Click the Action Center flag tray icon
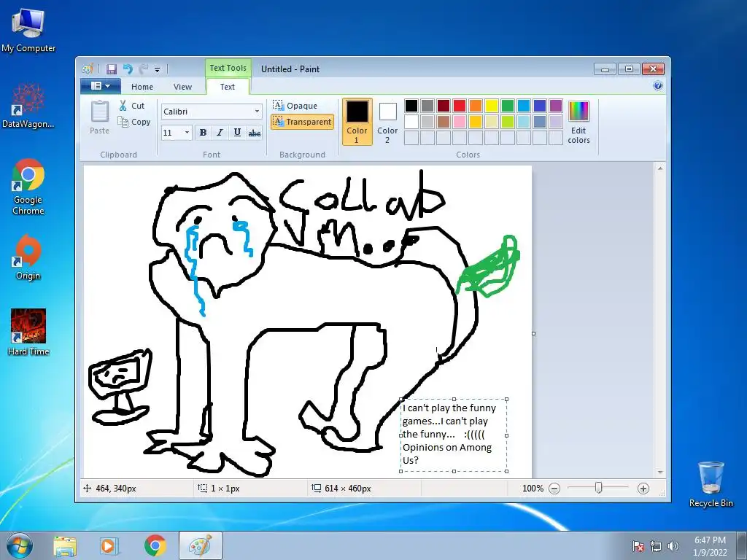Image resolution: width=747 pixels, height=560 pixels. (638, 546)
